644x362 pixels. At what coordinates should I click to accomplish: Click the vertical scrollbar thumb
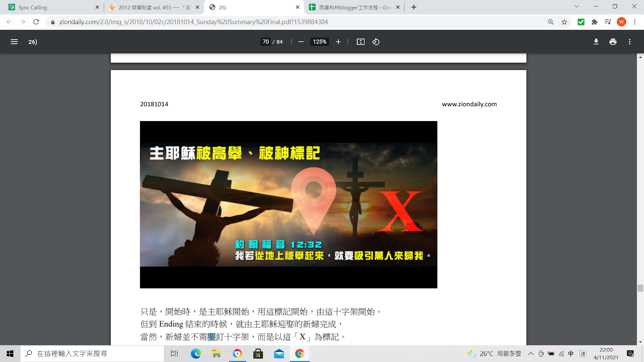(x=640, y=288)
